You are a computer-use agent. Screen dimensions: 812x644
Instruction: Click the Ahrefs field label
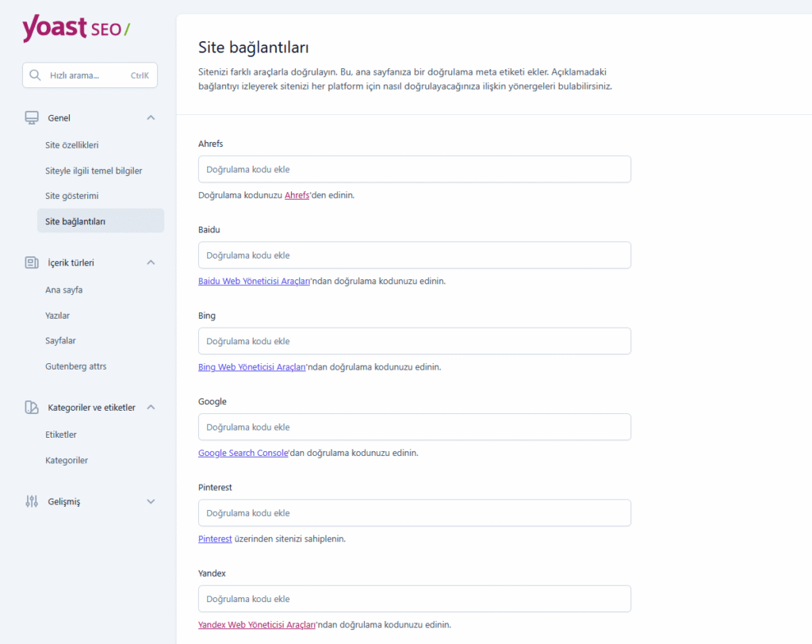pyautogui.click(x=210, y=144)
